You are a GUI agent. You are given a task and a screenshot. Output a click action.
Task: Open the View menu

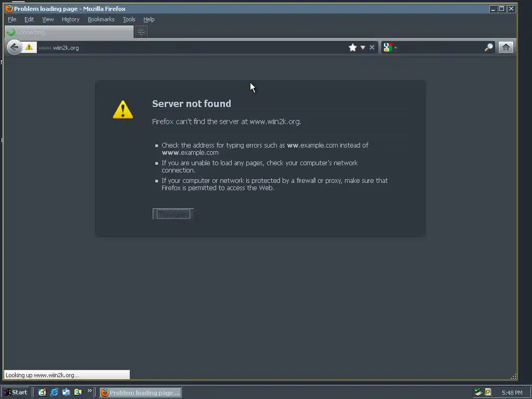[x=48, y=19]
